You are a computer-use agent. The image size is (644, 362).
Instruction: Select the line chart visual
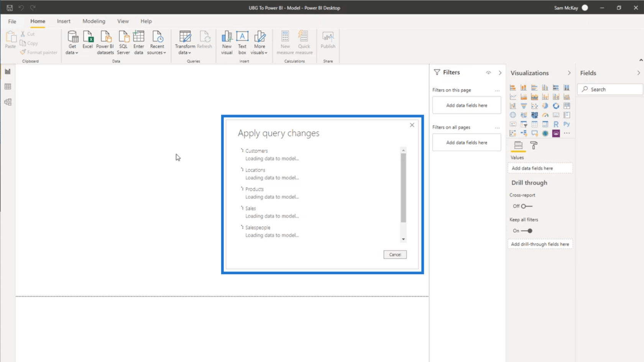coord(513,97)
